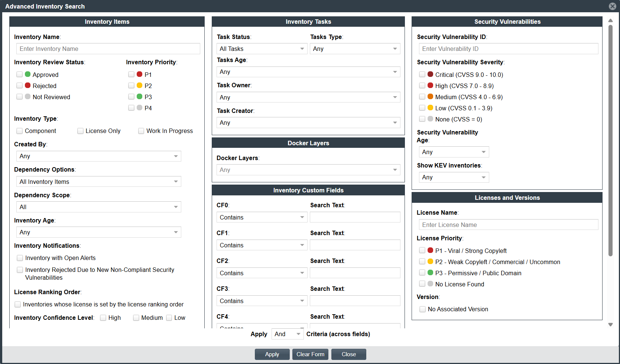Click the yellow P2 Weak Copyleft license dot
The height and width of the screenshot is (364, 620).
click(430, 261)
